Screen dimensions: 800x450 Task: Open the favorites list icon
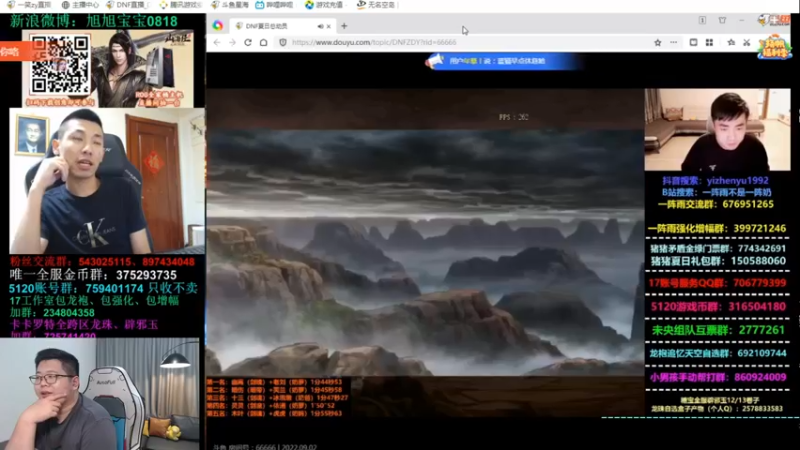731,43
